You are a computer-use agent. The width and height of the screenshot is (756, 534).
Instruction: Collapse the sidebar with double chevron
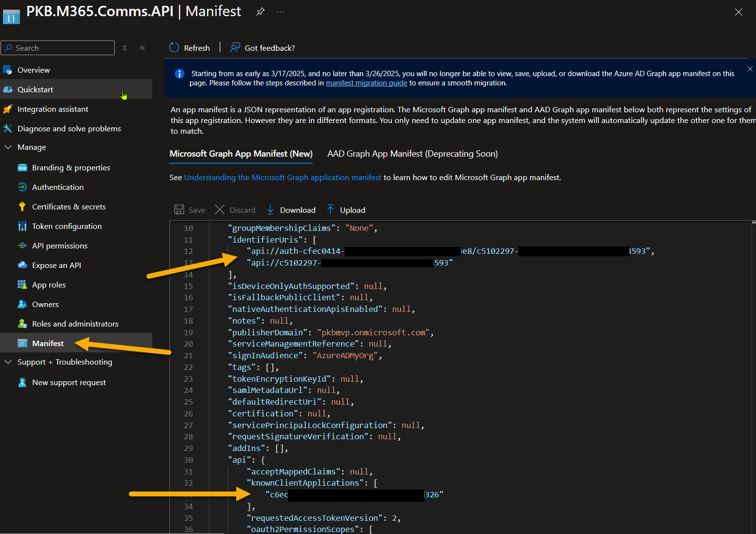pyautogui.click(x=143, y=48)
